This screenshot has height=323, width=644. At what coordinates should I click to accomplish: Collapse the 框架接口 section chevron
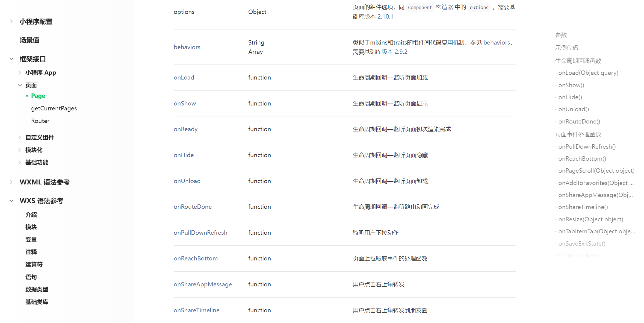[x=11, y=59]
